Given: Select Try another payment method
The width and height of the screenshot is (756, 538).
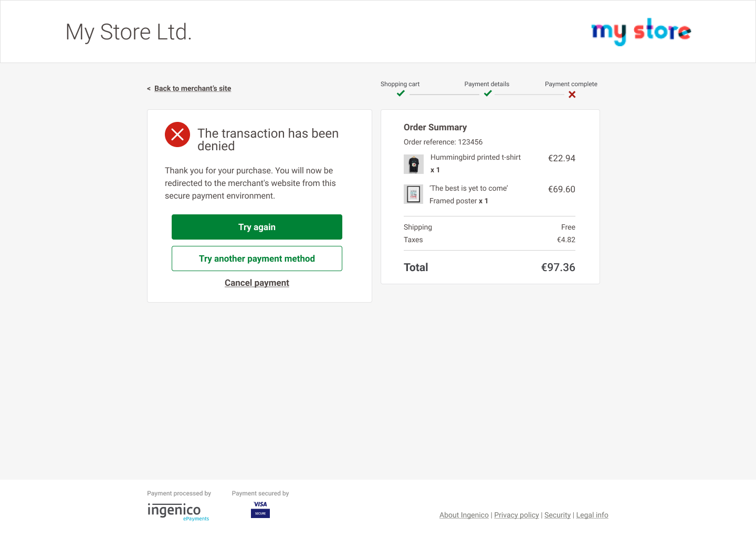Looking at the screenshot, I should 257,258.
